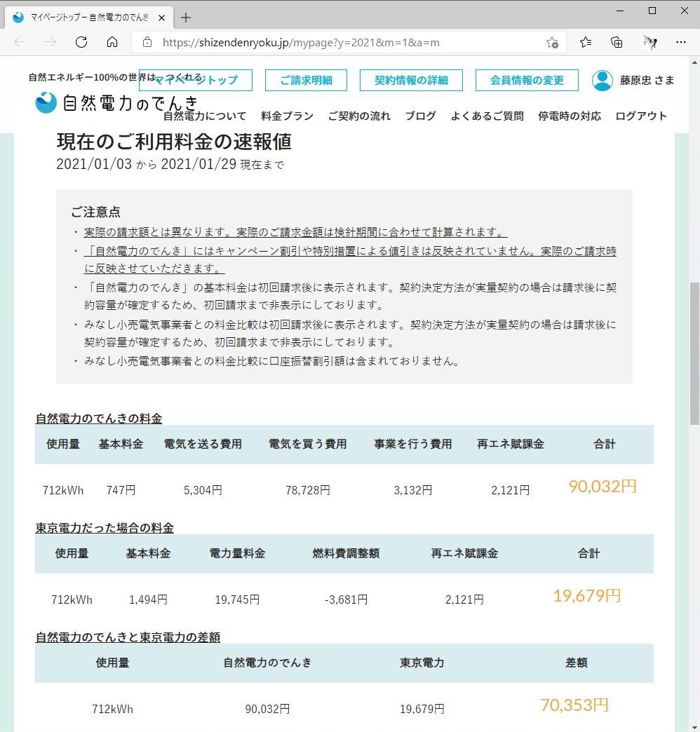
Task: Click section title 東京電力だった場合の料金
Action: pos(105,528)
